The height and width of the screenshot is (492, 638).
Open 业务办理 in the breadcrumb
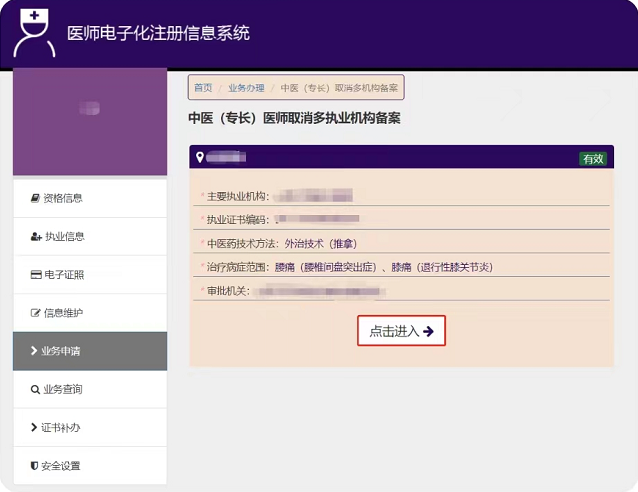246,88
